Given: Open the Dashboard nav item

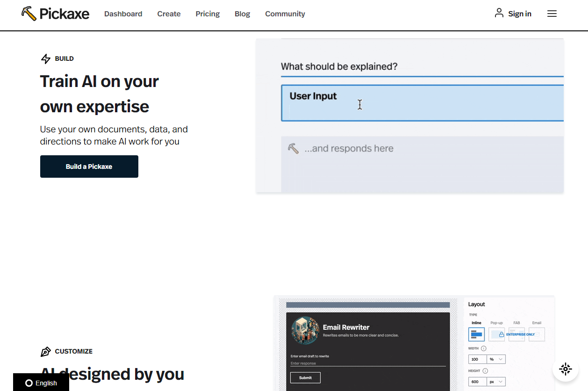Looking at the screenshot, I should coord(123,14).
